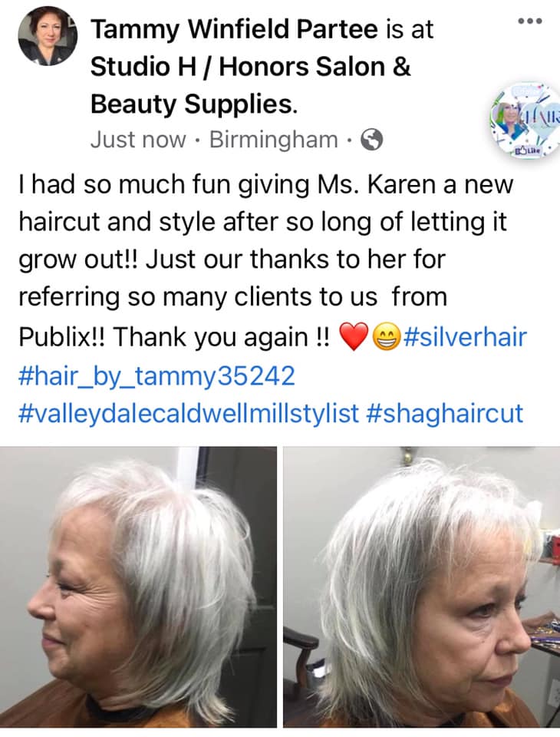This screenshot has height=737, width=560.
Task: Open the left side-profile haircut photo
Action: pyautogui.click(x=138, y=587)
